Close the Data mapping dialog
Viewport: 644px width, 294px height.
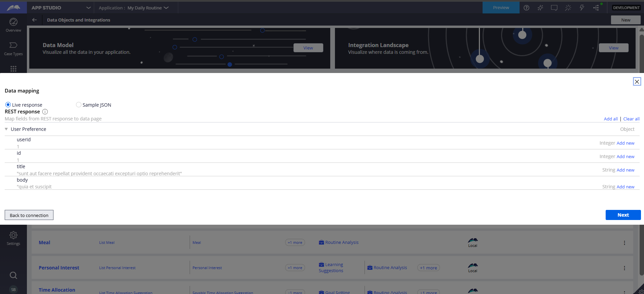coord(637,81)
